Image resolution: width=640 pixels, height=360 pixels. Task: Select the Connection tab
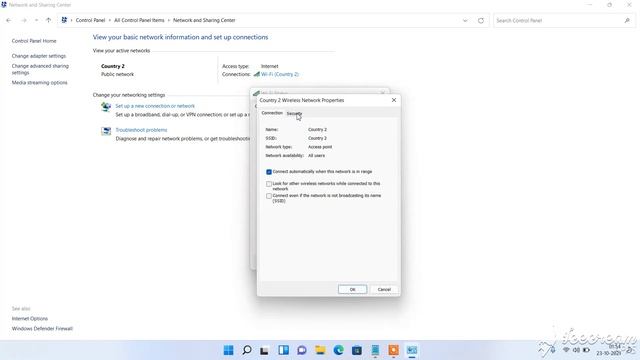[272, 113]
